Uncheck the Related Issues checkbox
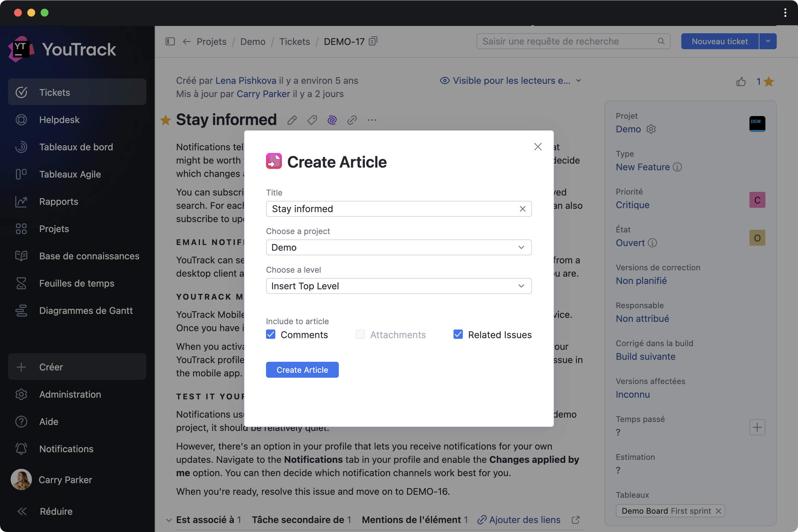Viewport: 798px width, 532px height. tap(458, 334)
